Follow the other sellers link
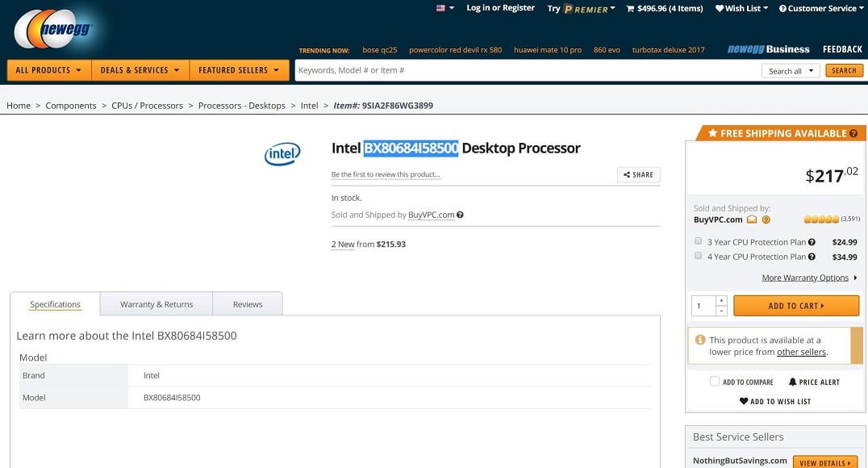 coord(801,352)
